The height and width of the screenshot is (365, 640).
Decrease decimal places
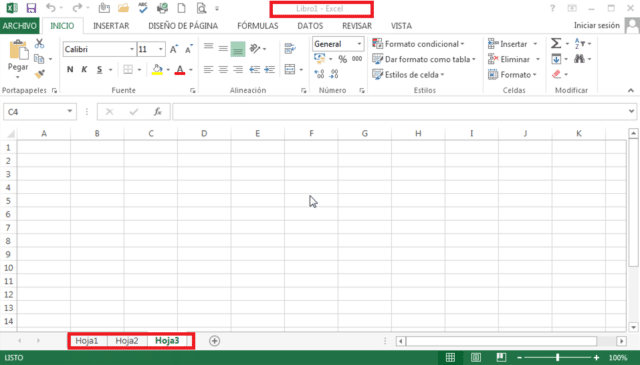click(x=334, y=74)
